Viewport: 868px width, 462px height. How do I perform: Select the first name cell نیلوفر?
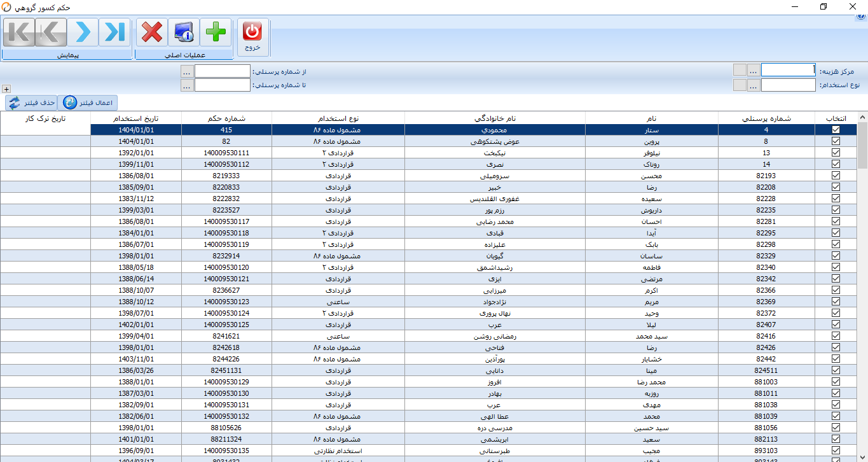coord(652,153)
